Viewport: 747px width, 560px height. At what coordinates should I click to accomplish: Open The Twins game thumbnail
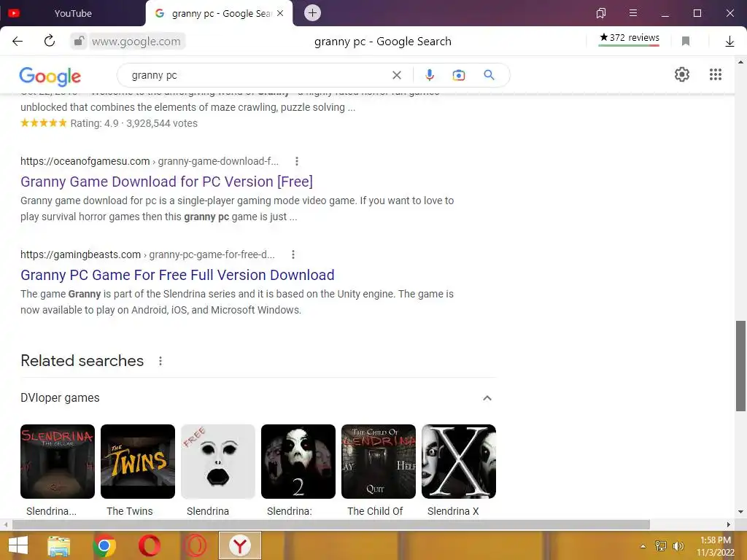138,462
